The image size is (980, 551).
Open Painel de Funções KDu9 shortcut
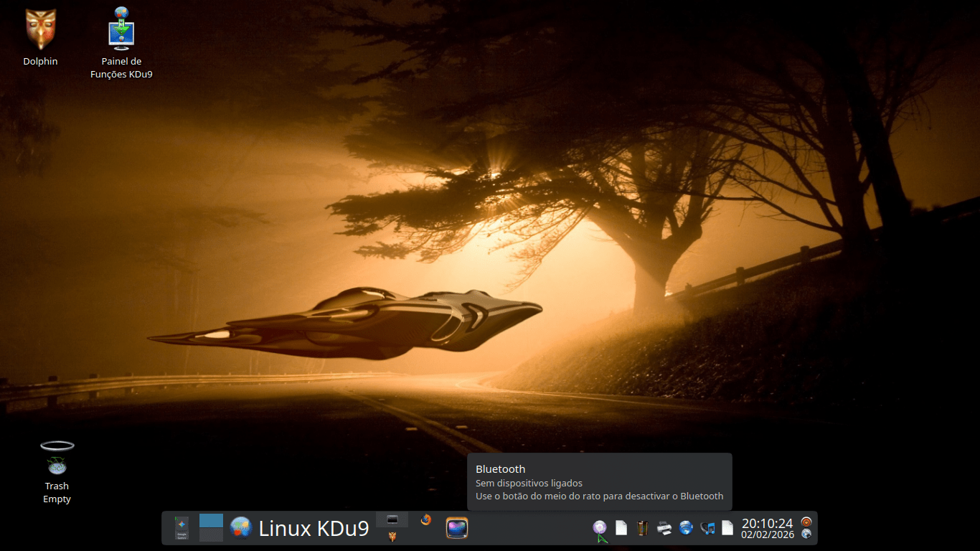(x=121, y=30)
